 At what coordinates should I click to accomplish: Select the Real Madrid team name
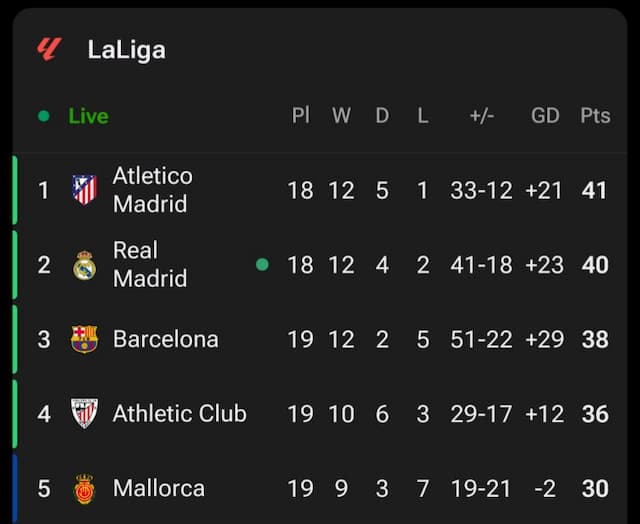pyautogui.click(x=150, y=264)
